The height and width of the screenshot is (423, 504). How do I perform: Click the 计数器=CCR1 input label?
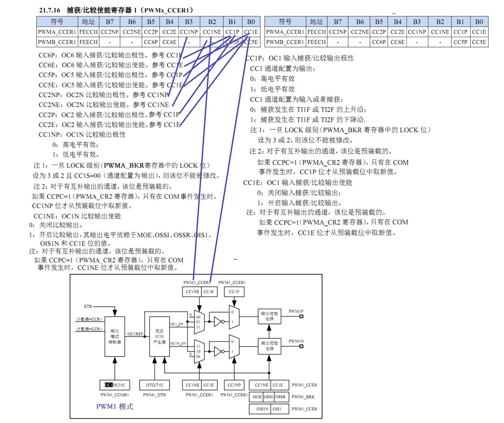(x=89, y=329)
